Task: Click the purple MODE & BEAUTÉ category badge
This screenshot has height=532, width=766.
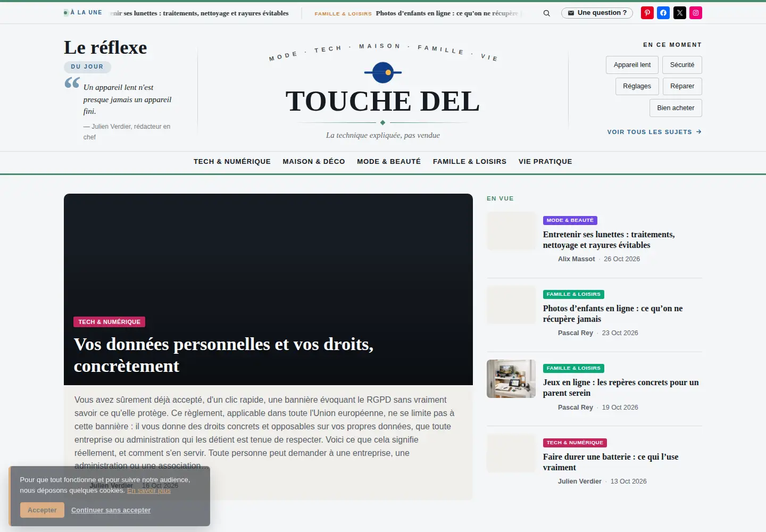Action: [x=570, y=220]
